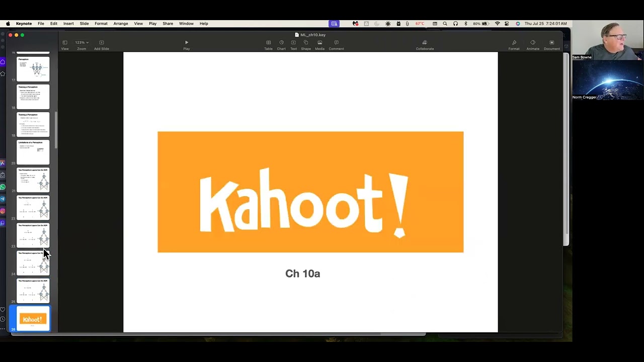Open the Insert menu
The image size is (644, 362).
pyautogui.click(x=68, y=24)
